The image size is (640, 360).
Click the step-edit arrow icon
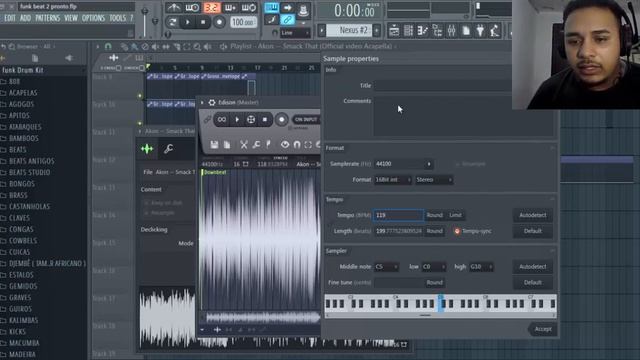click(287, 8)
